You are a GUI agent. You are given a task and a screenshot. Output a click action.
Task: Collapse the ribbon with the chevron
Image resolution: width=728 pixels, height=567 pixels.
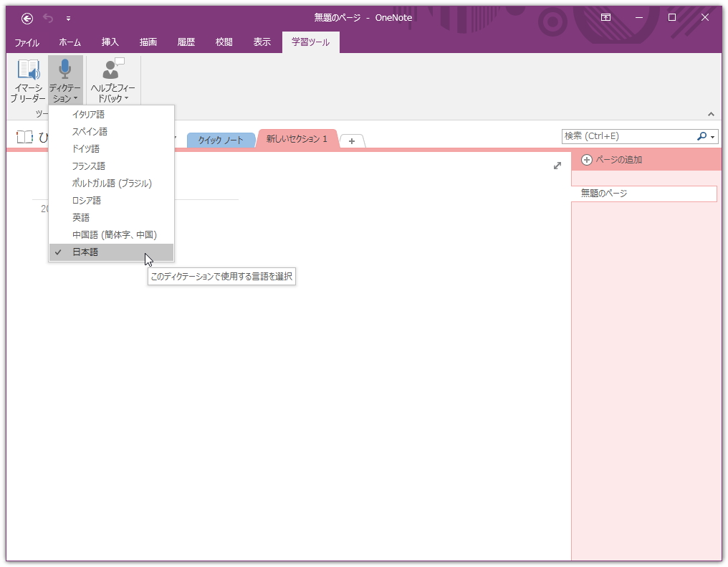point(711,113)
